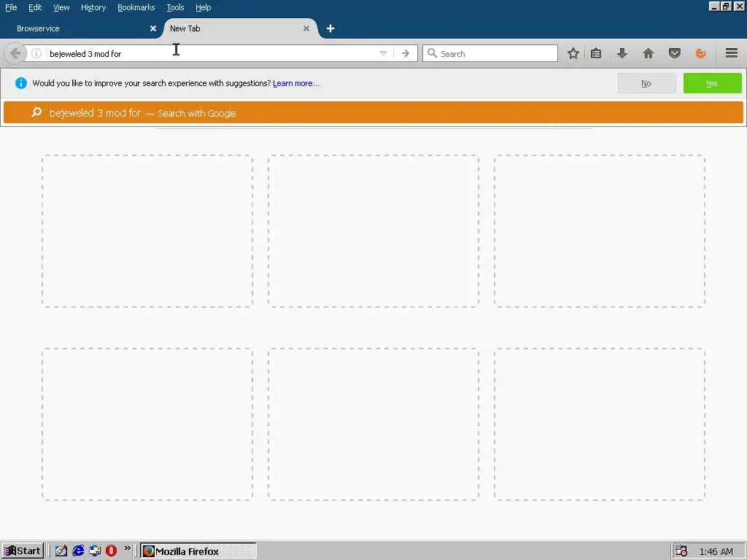Select 'Search with Google' suggestion row
The width and height of the screenshot is (747, 560).
click(373, 113)
